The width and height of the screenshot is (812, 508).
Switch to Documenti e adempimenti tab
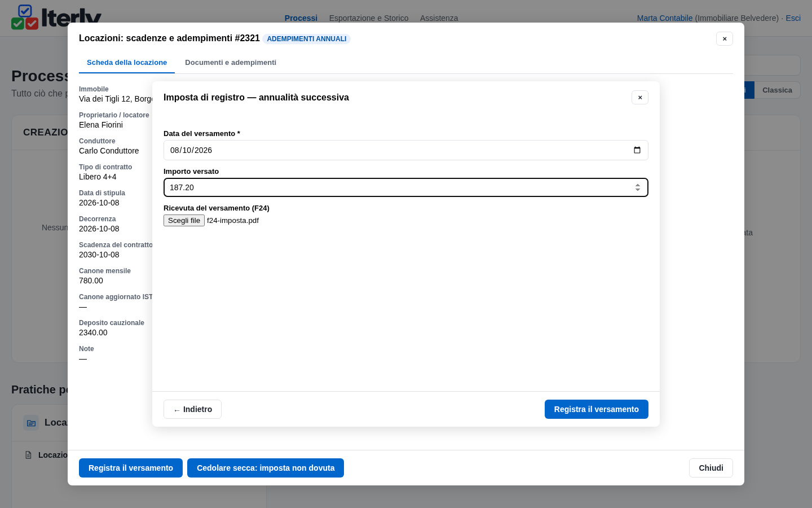[x=231, y=63]
